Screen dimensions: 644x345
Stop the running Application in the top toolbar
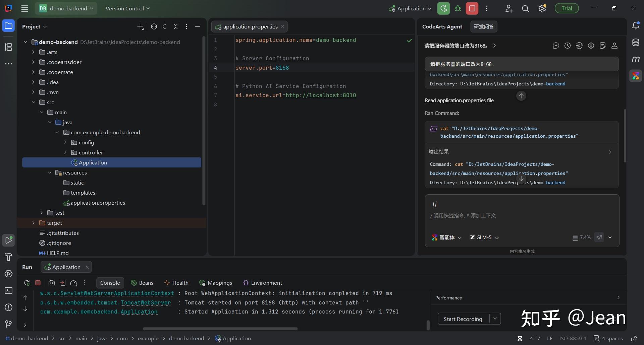coord(472,9)
